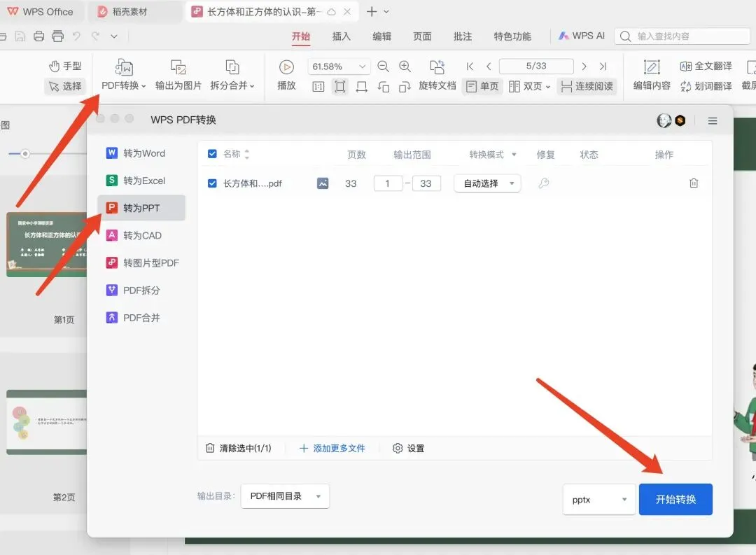Open the PDF转换 tool
Viewport: 756px width, 555px height.
pos(123,75)
